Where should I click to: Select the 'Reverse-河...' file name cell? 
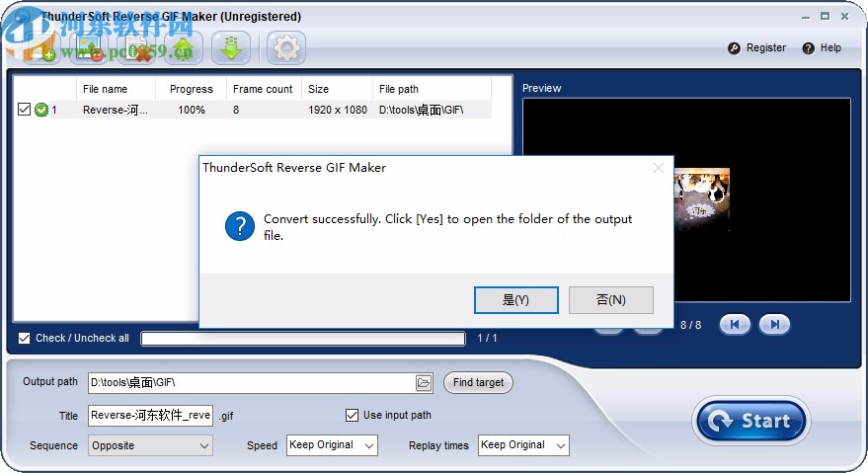pos(116,110)
